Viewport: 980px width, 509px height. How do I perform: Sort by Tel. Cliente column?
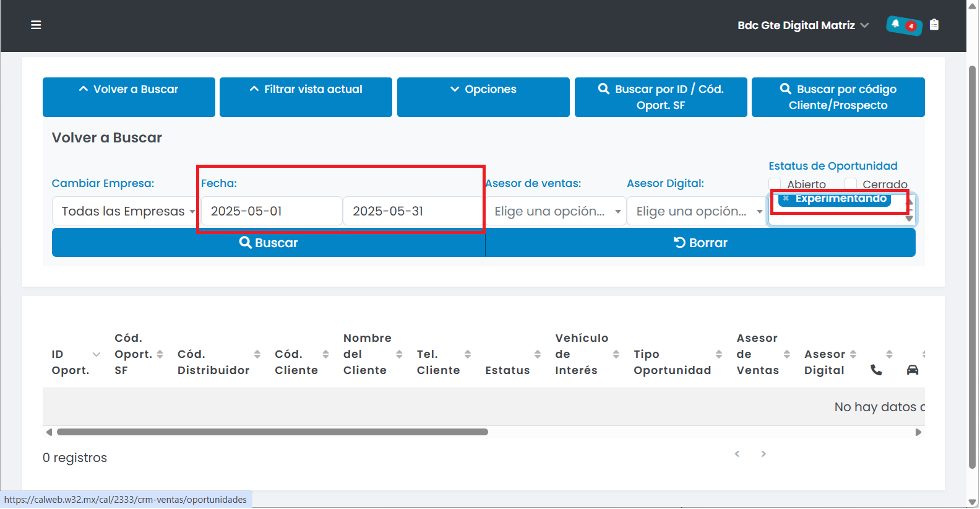click(468, 354)
